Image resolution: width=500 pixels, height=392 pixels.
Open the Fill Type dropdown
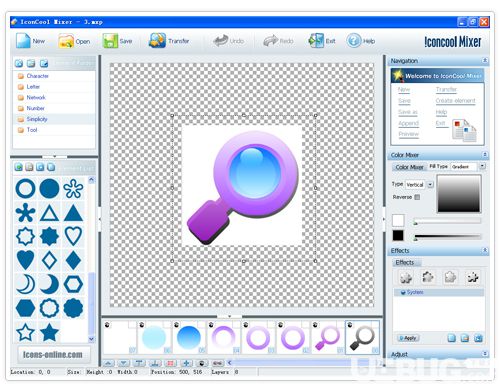(482, 166)
